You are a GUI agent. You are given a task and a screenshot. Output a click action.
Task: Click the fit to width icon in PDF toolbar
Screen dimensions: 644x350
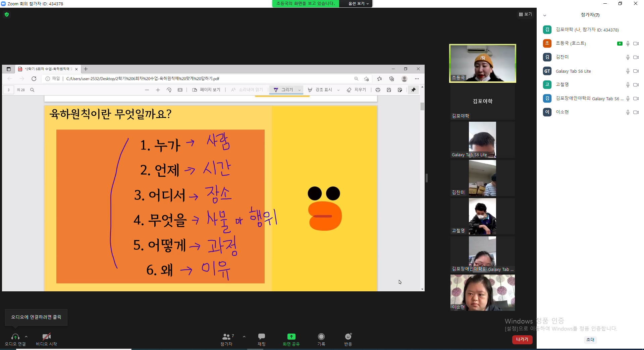pos(180,90)
